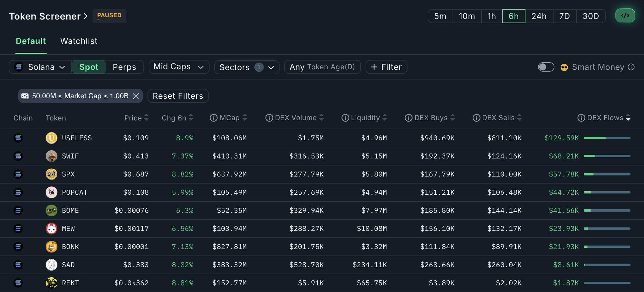The width and height of the screenshot is (644, 292).
Task: Expand the Mid Caps dropdown
Action: 179,67
